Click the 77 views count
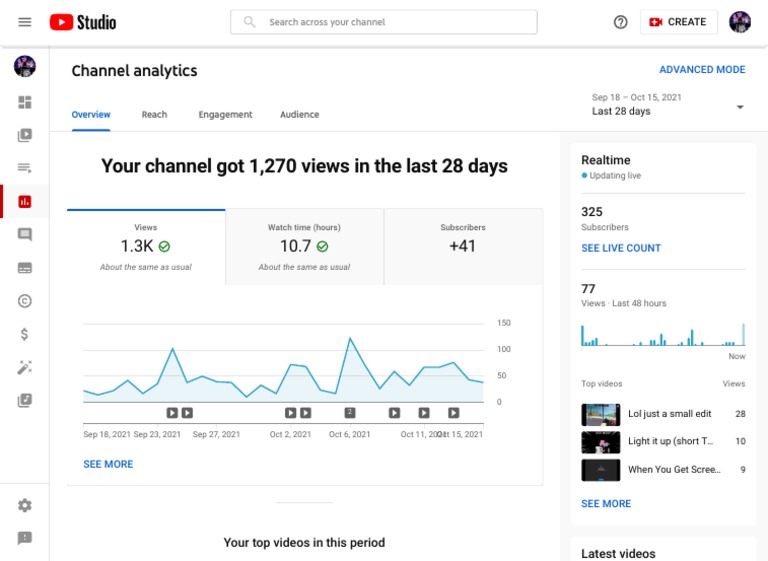The width and height of the screenshot is (768, 561). (x=588, y=289)
